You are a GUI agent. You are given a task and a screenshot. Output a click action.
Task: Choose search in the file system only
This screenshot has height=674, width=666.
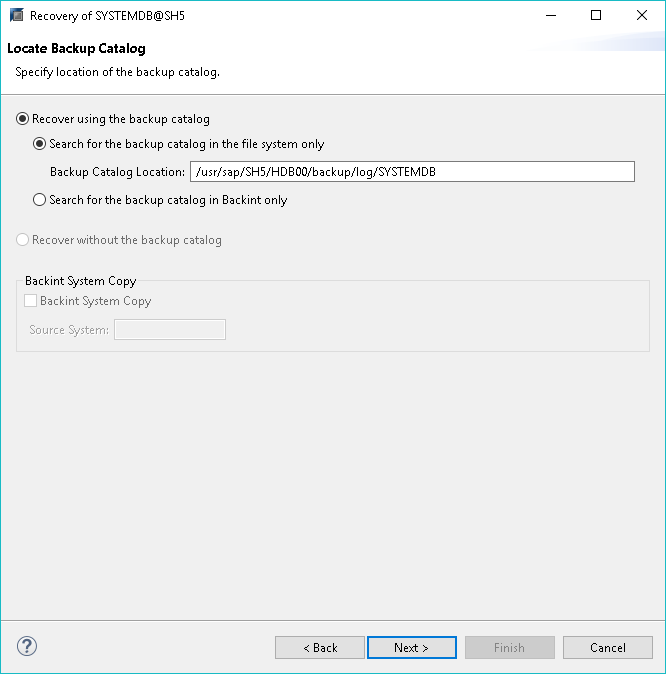coord(40,144)
